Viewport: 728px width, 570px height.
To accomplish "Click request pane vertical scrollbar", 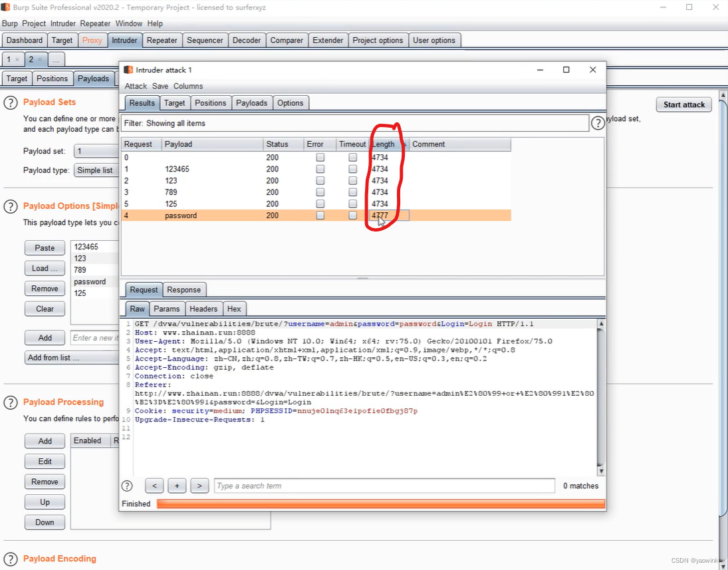I will pyautogui.click(x=601, y=398).
